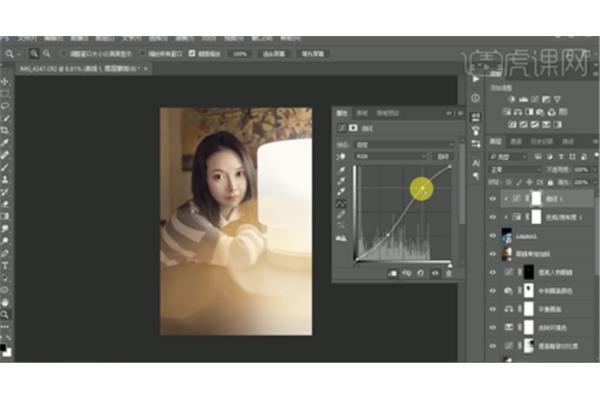Image resolution: width=600 pixels, height=400 pixels.
Task: Select the Crop tool
Action: (x=5, y=131)
